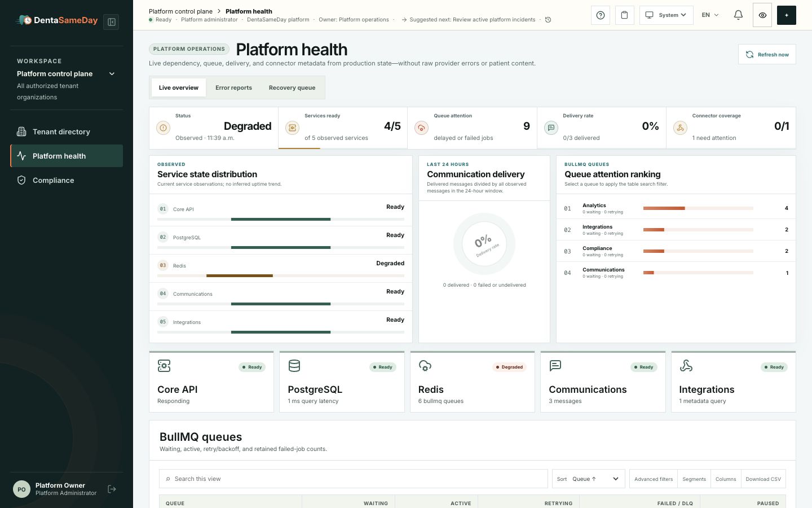Screen dimensions: 812x508
Task: Open the clipboard icon in header
Action: pos(624,15)
